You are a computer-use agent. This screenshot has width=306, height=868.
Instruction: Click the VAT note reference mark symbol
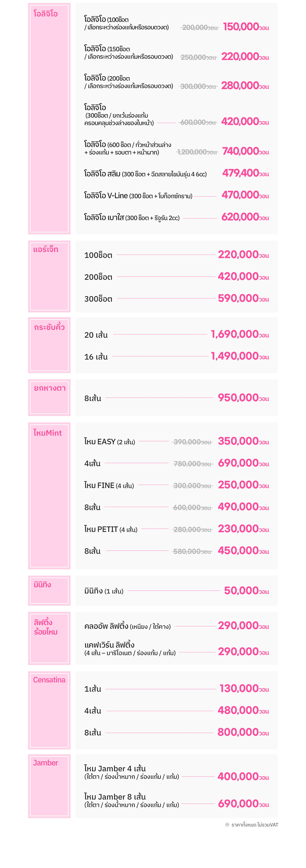[227, 825]
